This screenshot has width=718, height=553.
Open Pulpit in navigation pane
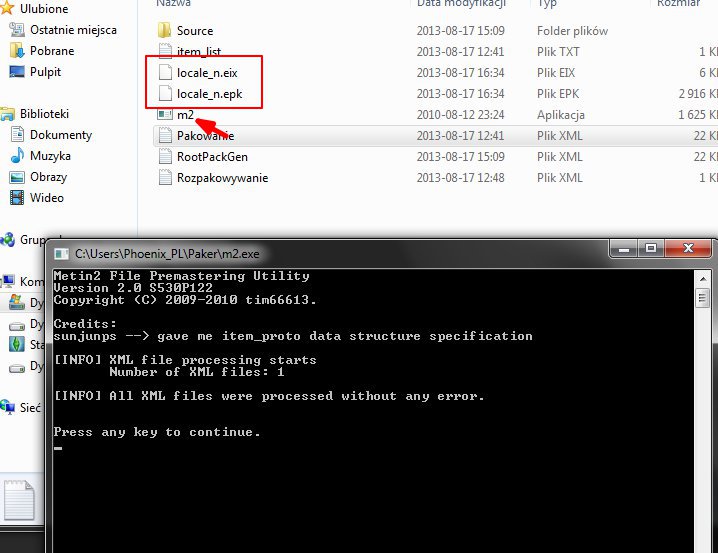click(45, 72)
